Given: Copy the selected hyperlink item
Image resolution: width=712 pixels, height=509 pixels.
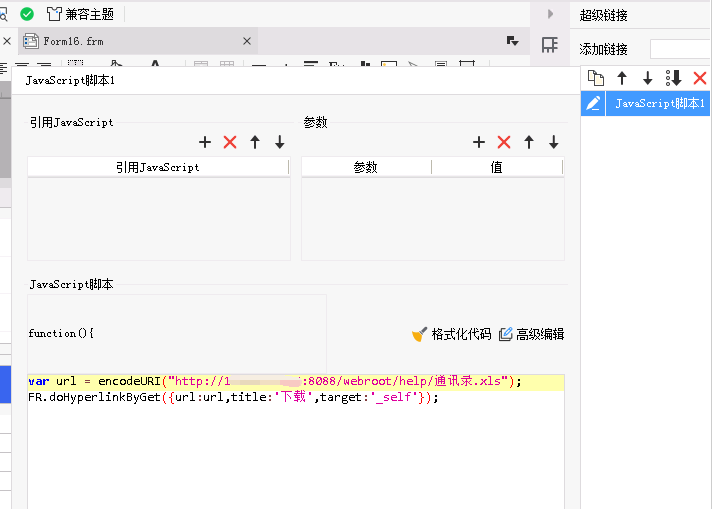Looking at the screenshot, I should [x=596, y=78].
